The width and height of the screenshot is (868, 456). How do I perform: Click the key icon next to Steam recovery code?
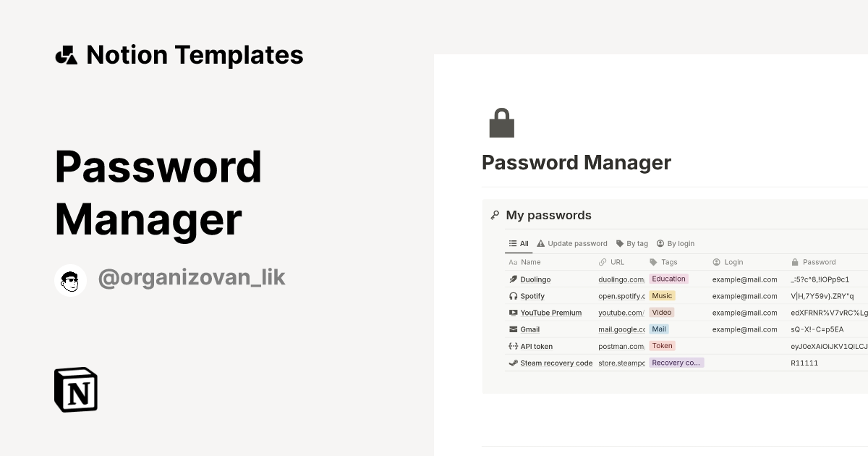[513, 363]
